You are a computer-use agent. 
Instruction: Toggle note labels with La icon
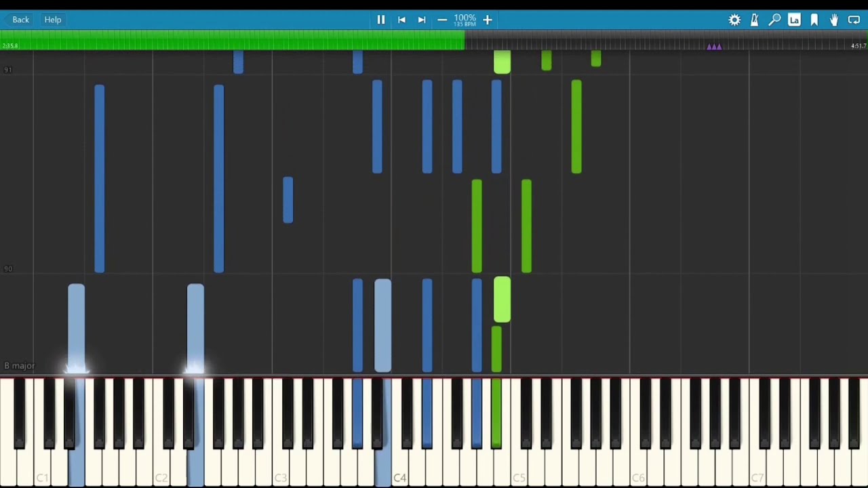(x=794, y=20)
